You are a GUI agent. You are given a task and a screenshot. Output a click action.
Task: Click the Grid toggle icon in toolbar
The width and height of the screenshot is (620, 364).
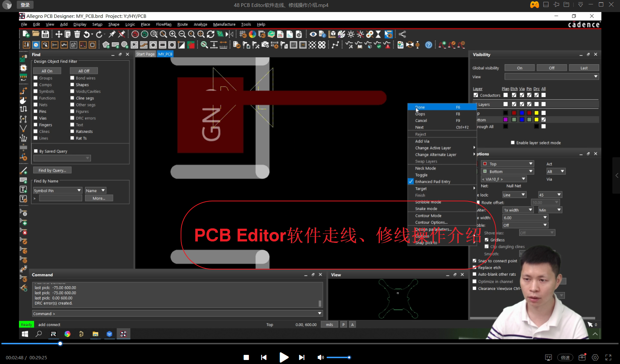tap(243, 34)
